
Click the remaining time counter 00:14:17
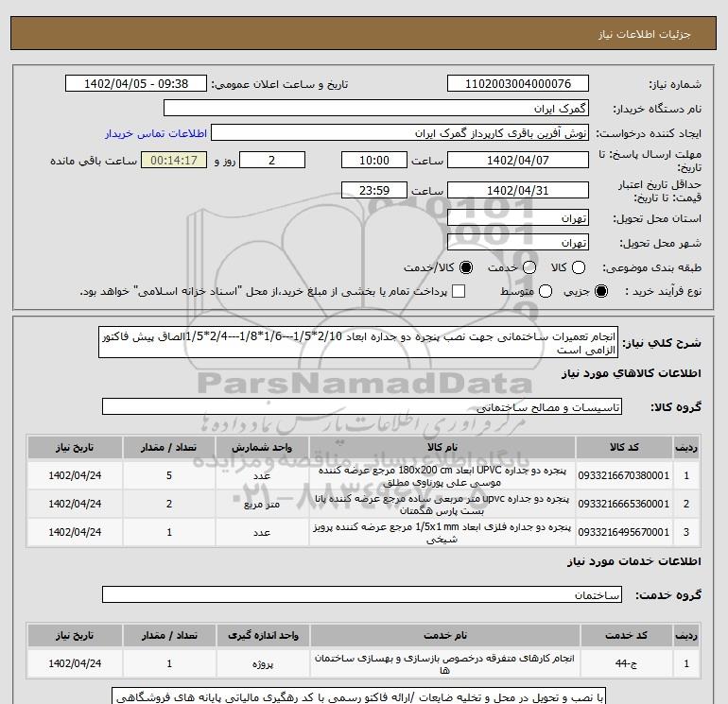pos(174,160)
